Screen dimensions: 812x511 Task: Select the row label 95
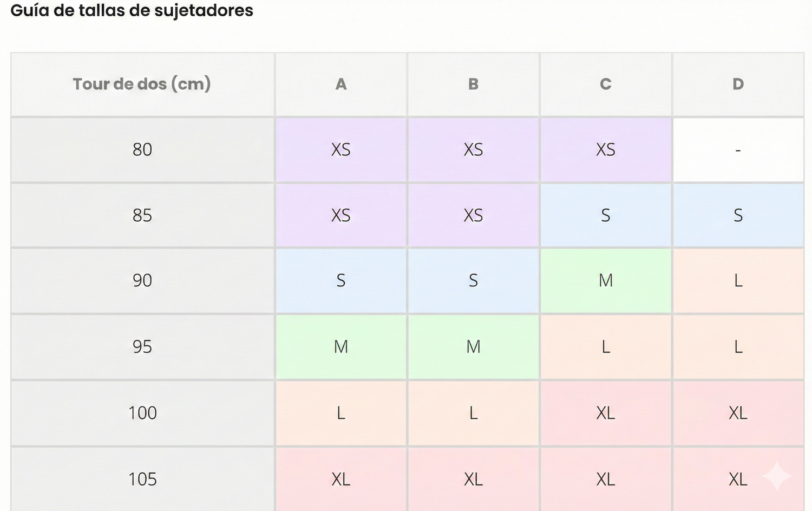[142, 346]
